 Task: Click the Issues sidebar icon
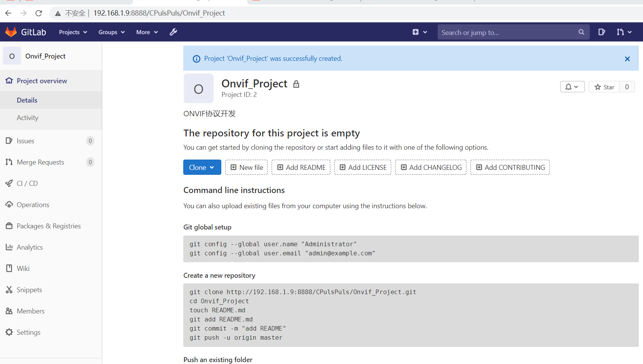point(9,141)
